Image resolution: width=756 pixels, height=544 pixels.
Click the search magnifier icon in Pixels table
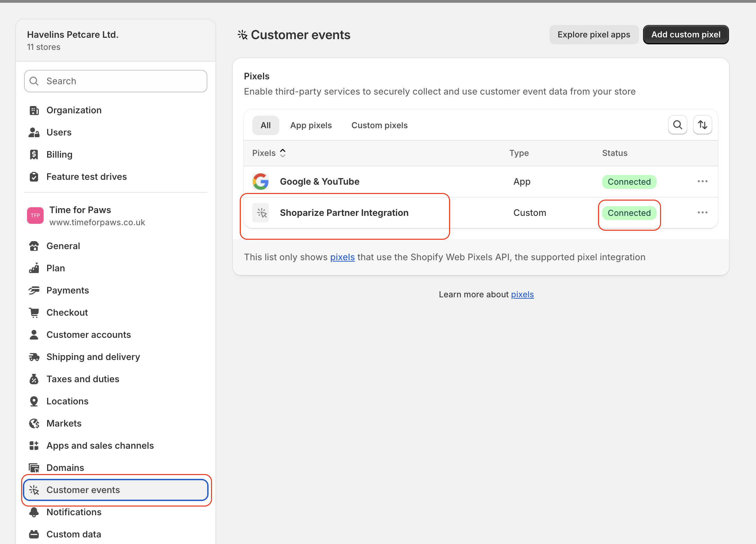pos(677,125)
